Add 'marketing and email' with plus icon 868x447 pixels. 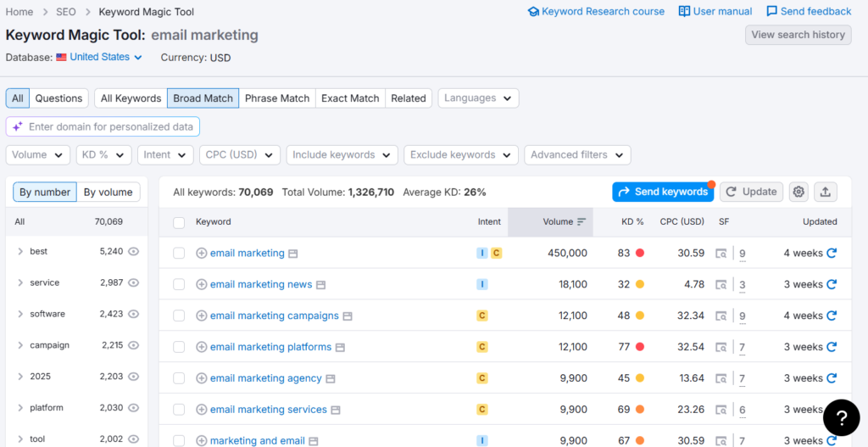tap(202, 441)
